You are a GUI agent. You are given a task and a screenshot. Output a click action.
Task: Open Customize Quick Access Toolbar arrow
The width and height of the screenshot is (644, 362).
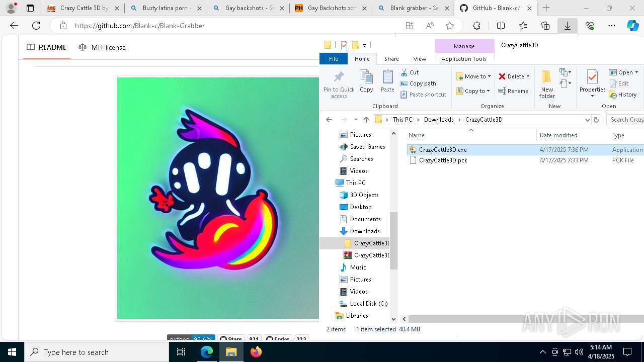coord(364,45)
